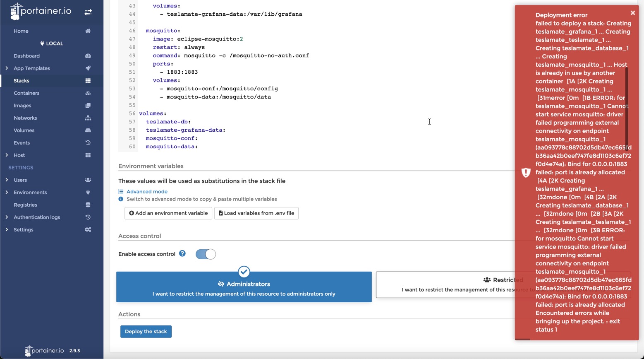
Task: Expand the App Templates submenu
Action: 7,68
